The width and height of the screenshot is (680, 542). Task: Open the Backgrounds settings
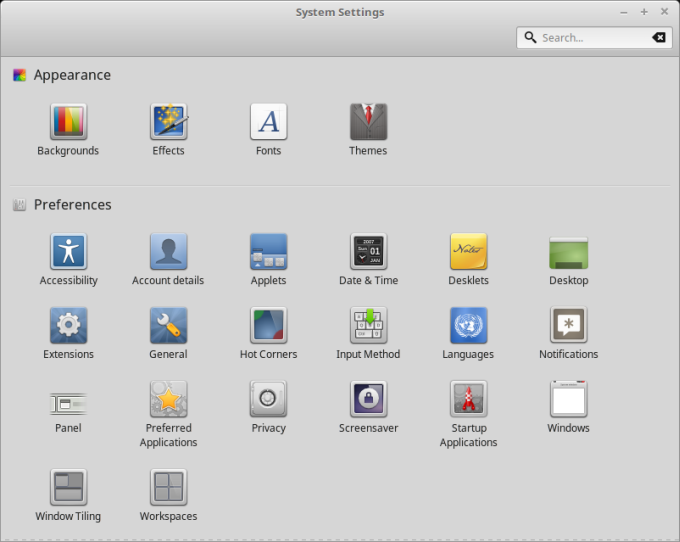pyautogui.click(x=68, y=122)
